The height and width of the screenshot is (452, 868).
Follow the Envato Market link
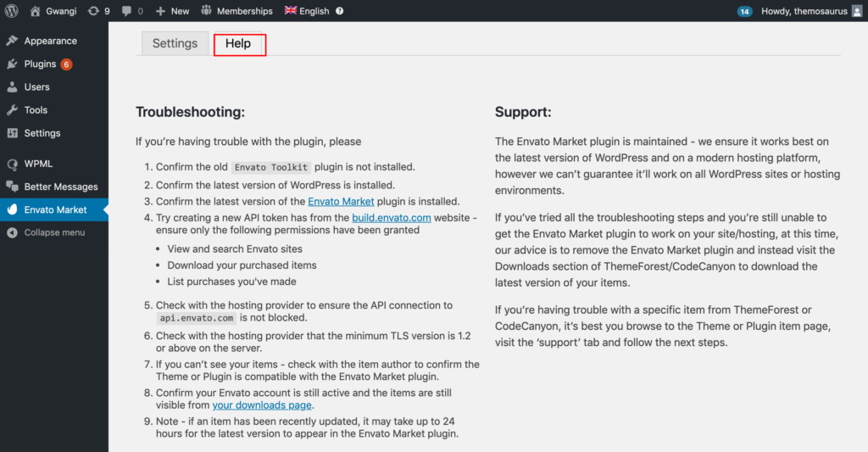tap(341, 202)
